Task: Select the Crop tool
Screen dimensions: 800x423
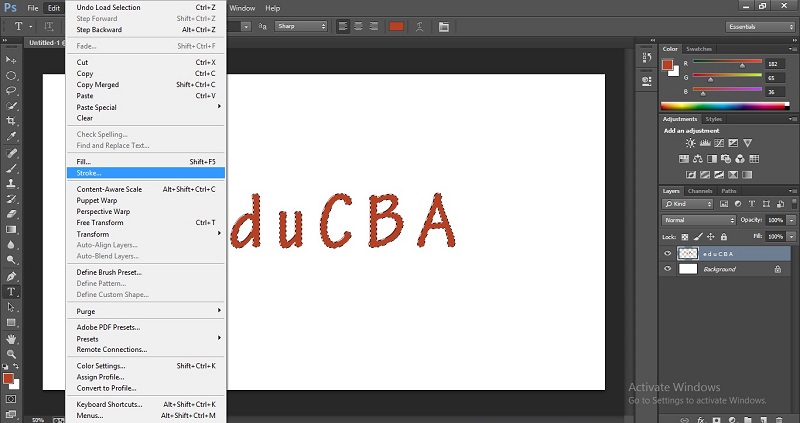Action: [x=11, y=121]
